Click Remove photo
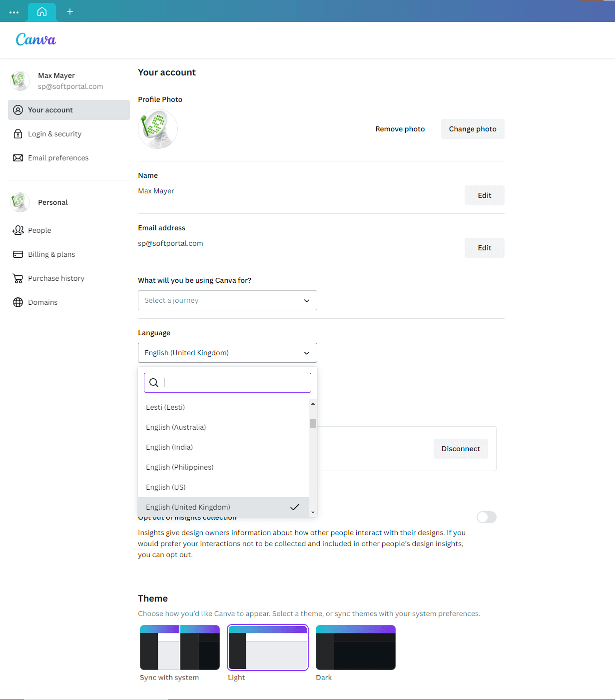This screenshot has width=615, height=700. click(400, 129)
